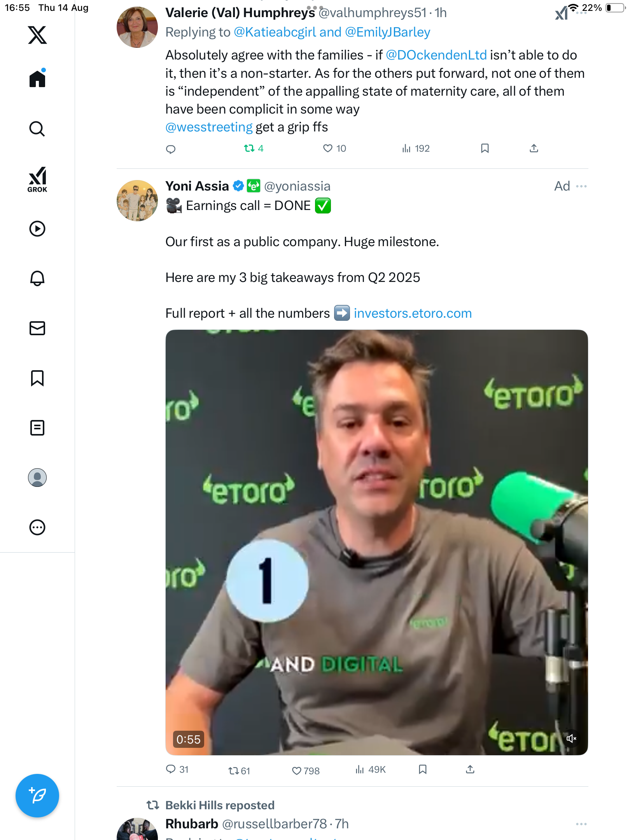Open the Profile tab in the sidebar
Image resolution: width=630 pixels, height=840 pixels.
coord(37,478)
